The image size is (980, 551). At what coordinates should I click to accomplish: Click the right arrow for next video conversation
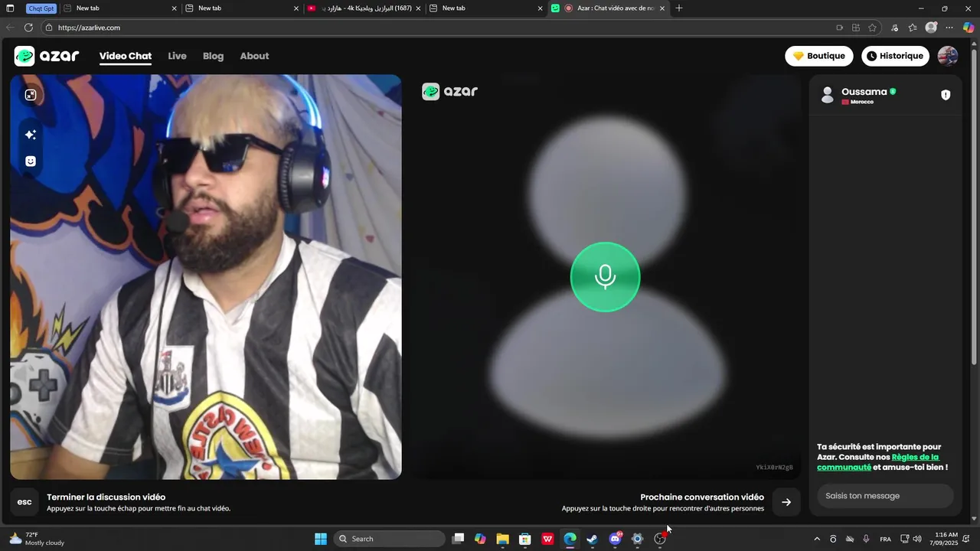[786, 502]
